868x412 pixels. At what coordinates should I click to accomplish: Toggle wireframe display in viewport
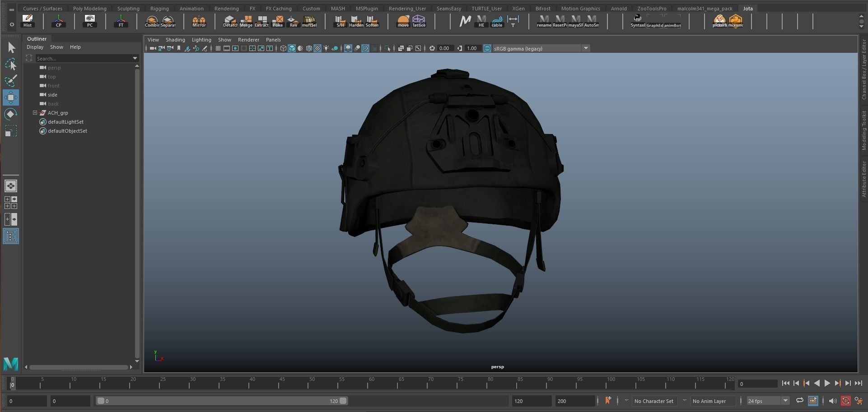(283, 48)
